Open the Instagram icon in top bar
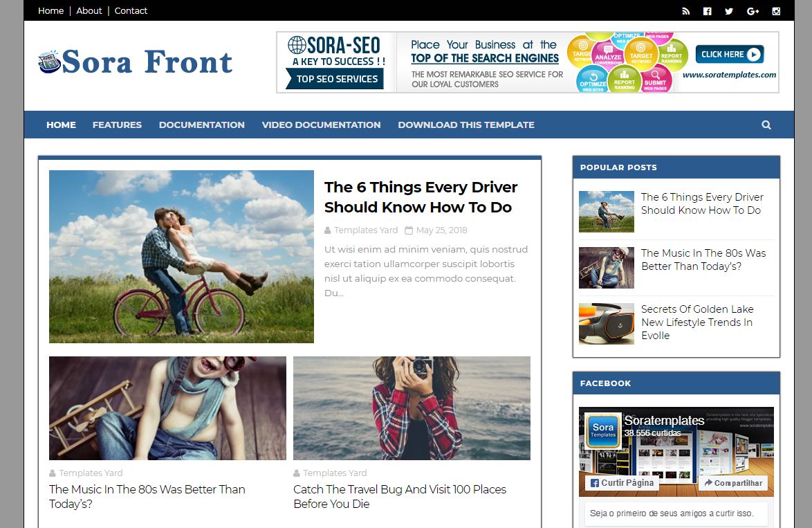The image size is (812, 528). click(x=776, y=11)
